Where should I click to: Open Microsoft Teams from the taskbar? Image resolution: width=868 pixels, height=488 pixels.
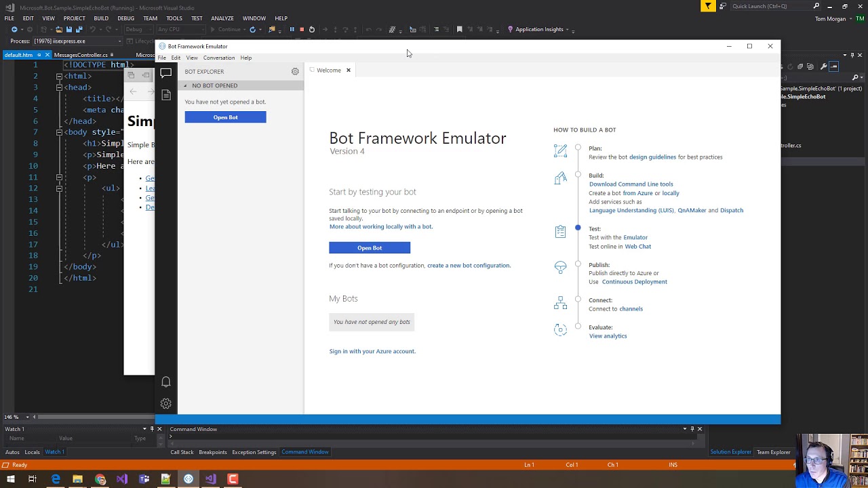pos(144,479)
